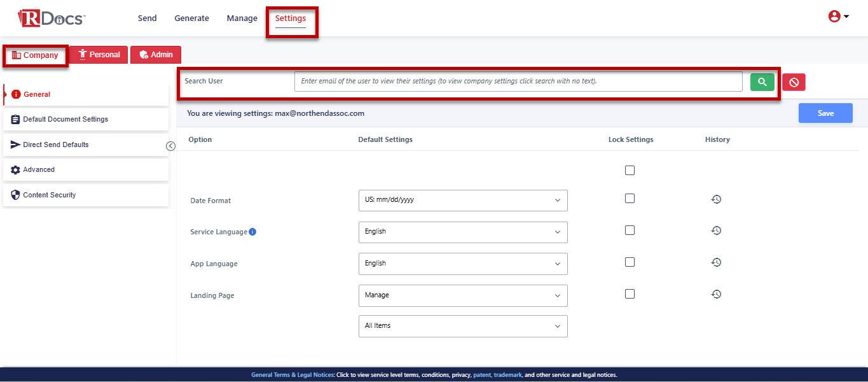
Task: Toggle lock checkbox for Date Format
Action: (x=630, y=199)
